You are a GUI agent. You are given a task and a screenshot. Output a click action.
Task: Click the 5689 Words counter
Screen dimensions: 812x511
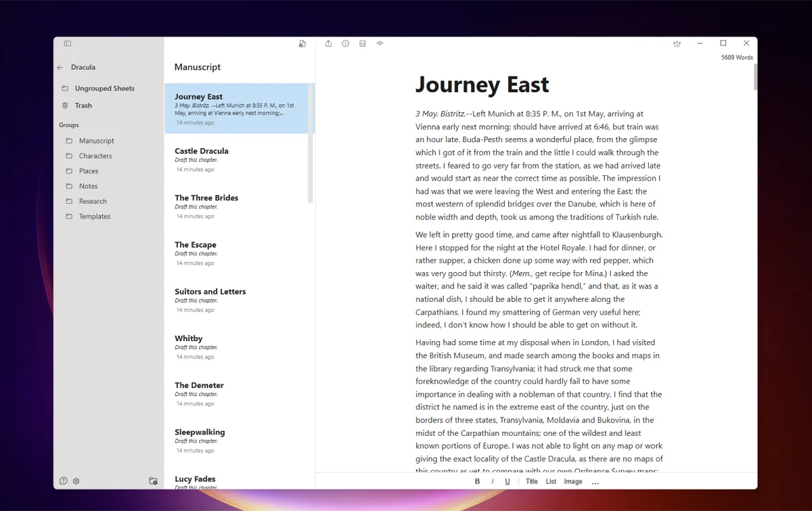pyautogui.click(x=737, y=58)
